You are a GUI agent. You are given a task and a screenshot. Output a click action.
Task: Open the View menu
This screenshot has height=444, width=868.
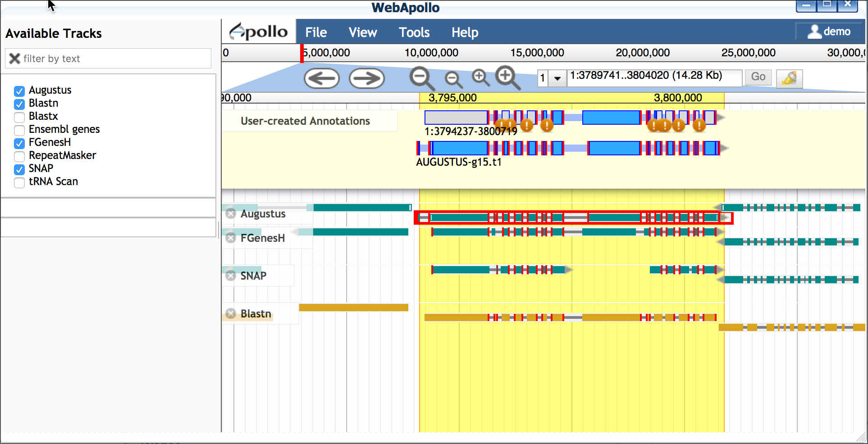click(363, 32)
